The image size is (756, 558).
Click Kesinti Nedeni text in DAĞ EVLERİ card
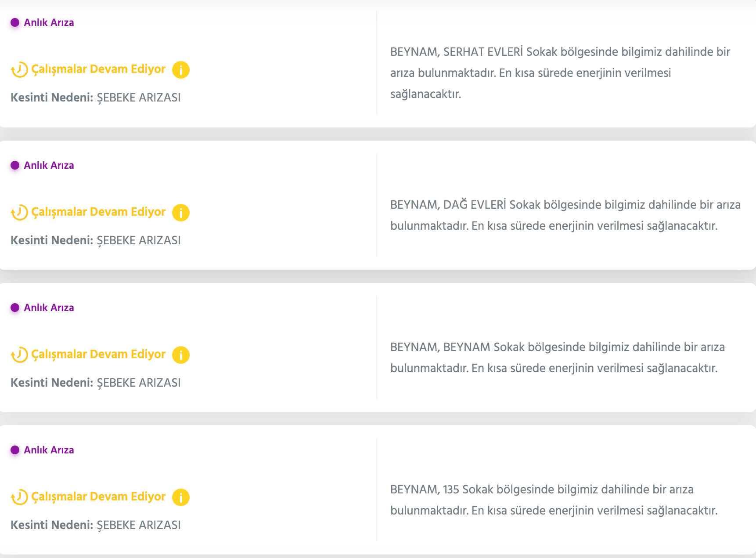(x=96, y=240)
